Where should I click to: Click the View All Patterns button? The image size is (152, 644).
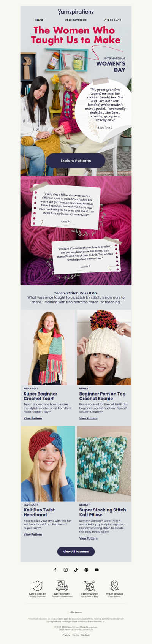(76, 551)
